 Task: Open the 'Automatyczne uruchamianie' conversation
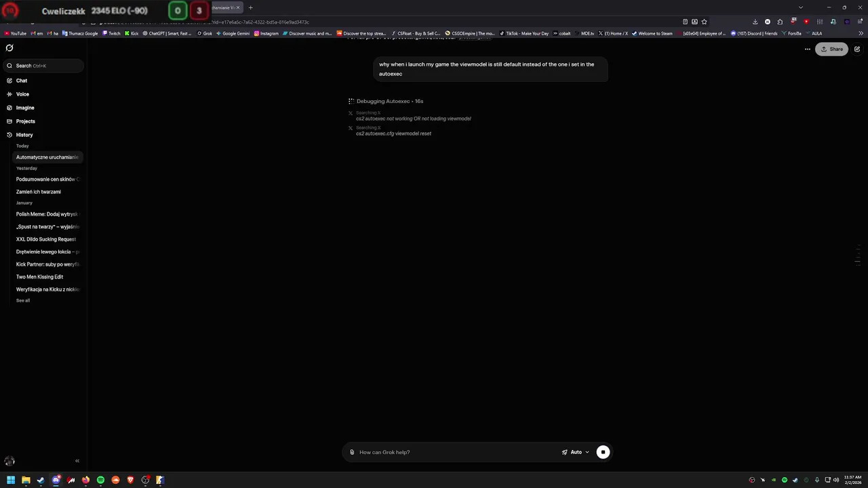[x=47, y=157]
